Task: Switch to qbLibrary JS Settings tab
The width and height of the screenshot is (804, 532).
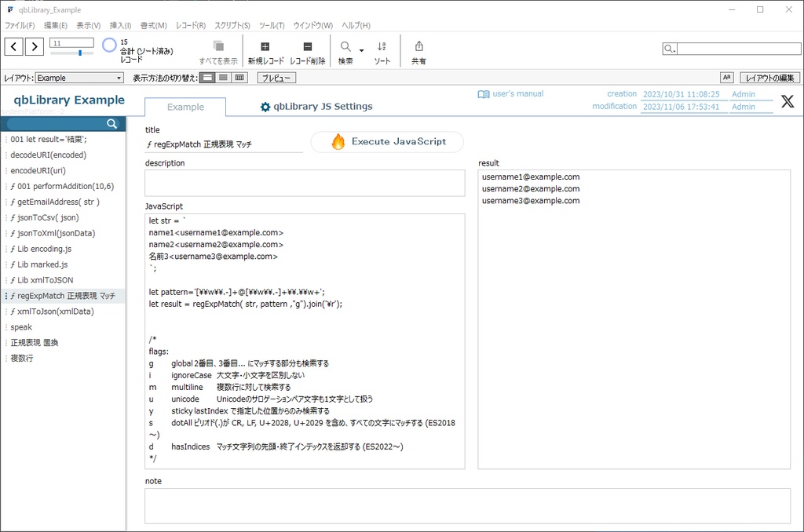Action: click(316, 107)
